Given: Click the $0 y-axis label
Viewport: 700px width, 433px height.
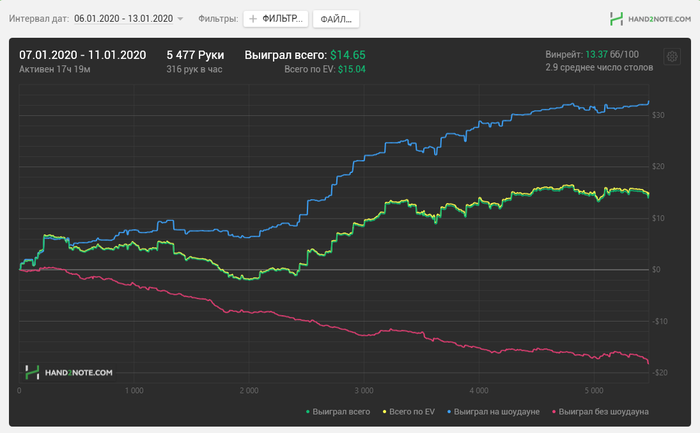Looking at the screenshot, I should [656, 270].
